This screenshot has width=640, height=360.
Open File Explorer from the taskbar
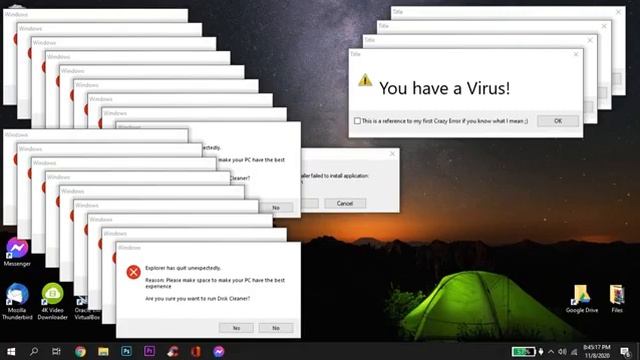pos(103,351)
